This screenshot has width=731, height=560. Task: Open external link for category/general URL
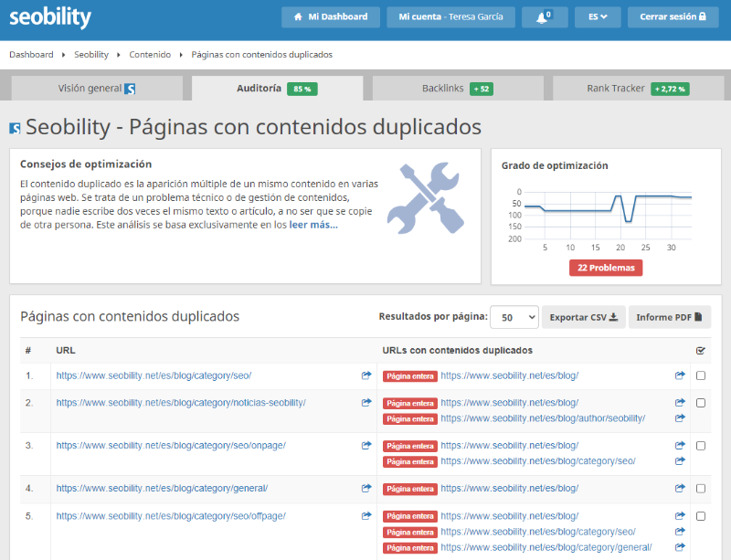366,488
